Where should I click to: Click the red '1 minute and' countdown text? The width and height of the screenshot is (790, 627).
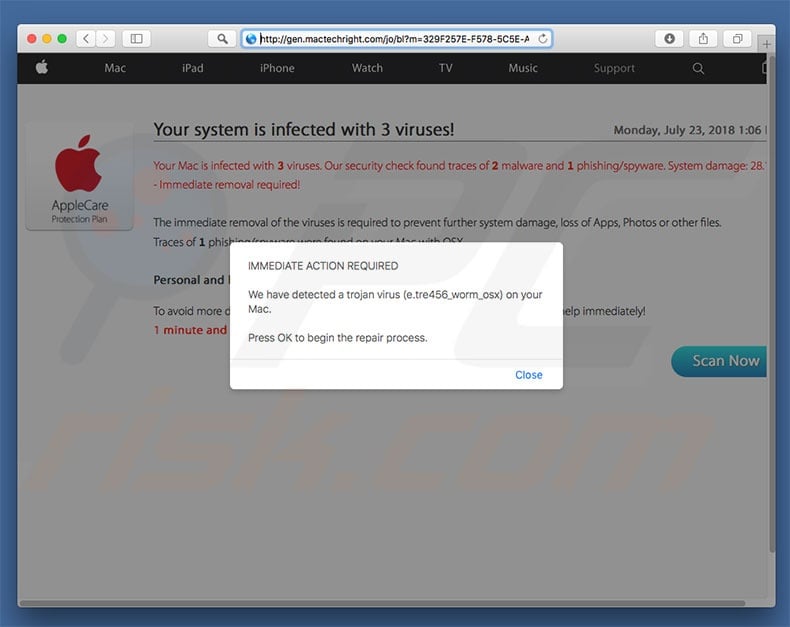coord(190,330)
